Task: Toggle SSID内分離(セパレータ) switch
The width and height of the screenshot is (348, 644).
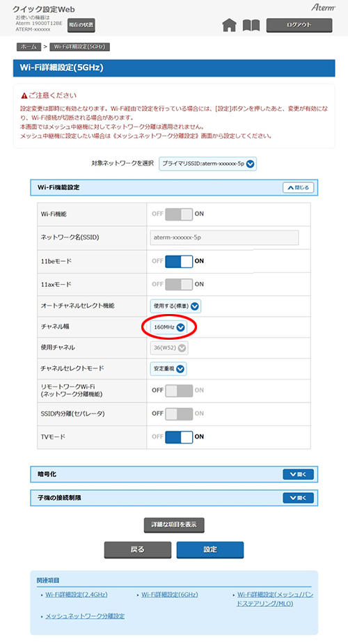Action: coord(179,414)
